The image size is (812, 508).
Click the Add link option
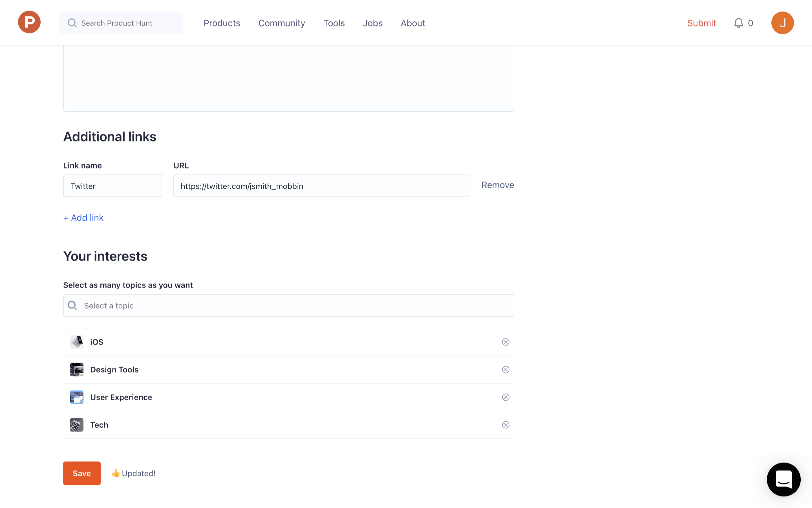(x=83, y=218)
